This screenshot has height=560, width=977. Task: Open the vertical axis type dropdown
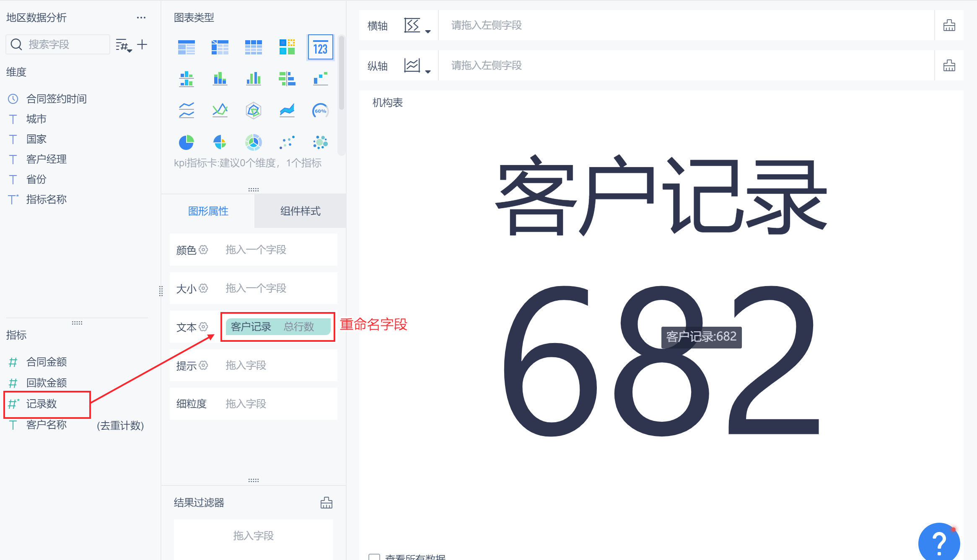(417, 66)
